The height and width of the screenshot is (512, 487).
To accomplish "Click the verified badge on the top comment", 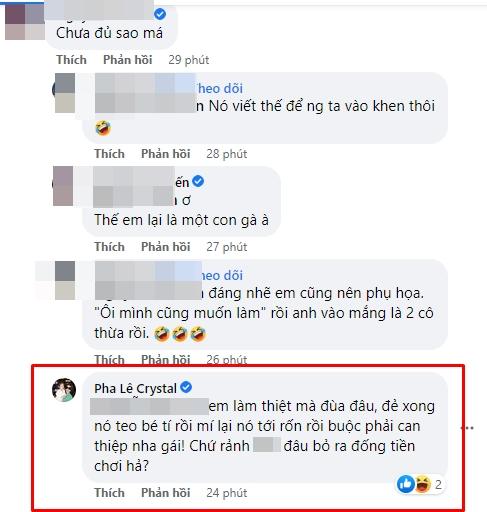I will 160,14.
